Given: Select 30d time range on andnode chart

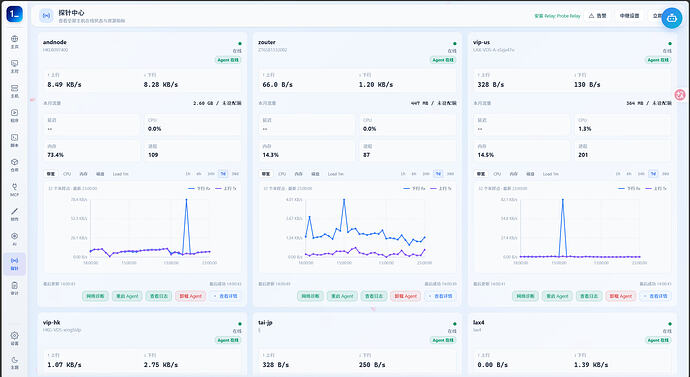Looking at the screenshot, I should pyautogui.click(x=235, y=174).
